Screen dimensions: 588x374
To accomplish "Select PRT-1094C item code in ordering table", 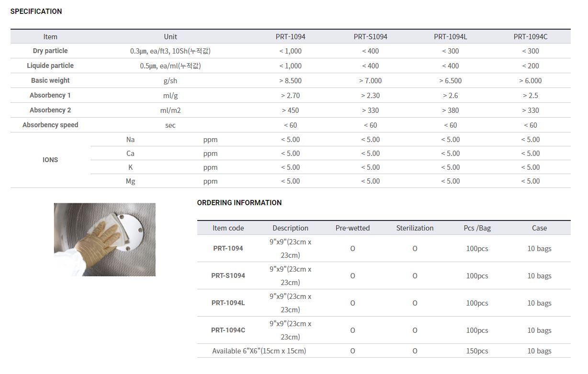I will point(228,330).
